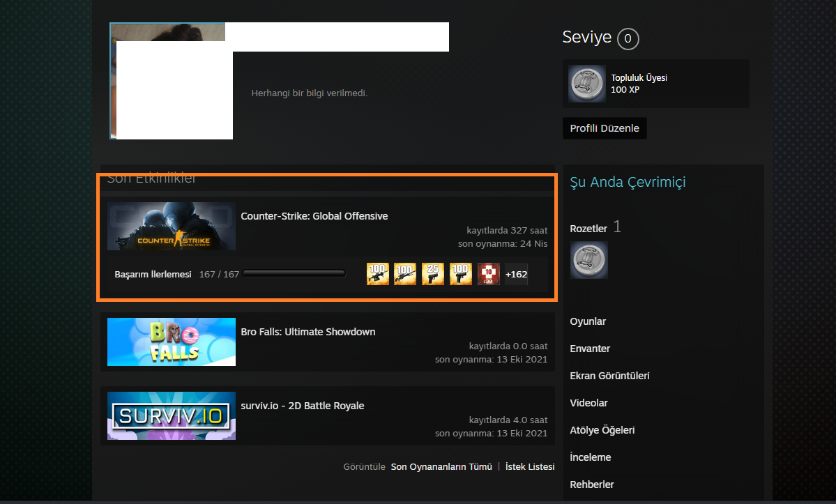Open Videolar from the profile sidebar
Screen dimensions: 836x504
(x=588, y=403)
